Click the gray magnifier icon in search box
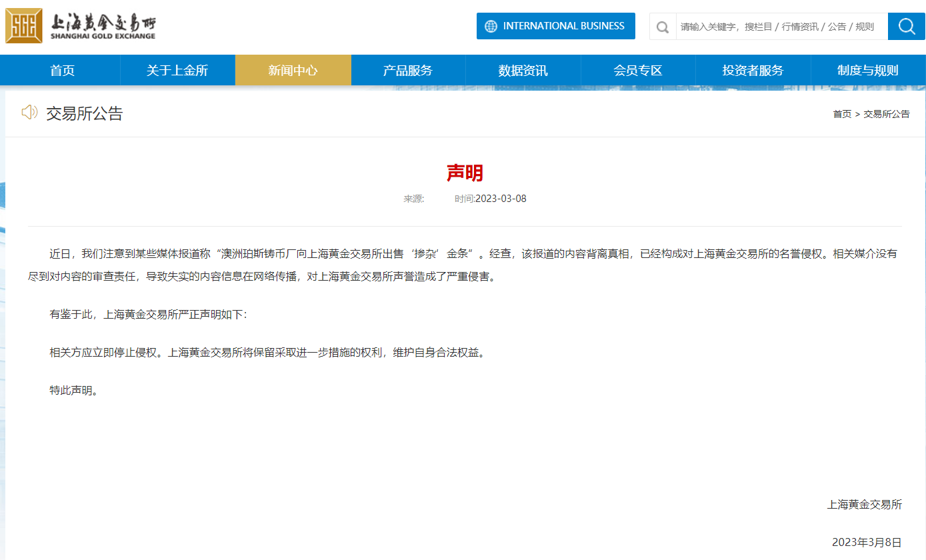 point(663,27)
